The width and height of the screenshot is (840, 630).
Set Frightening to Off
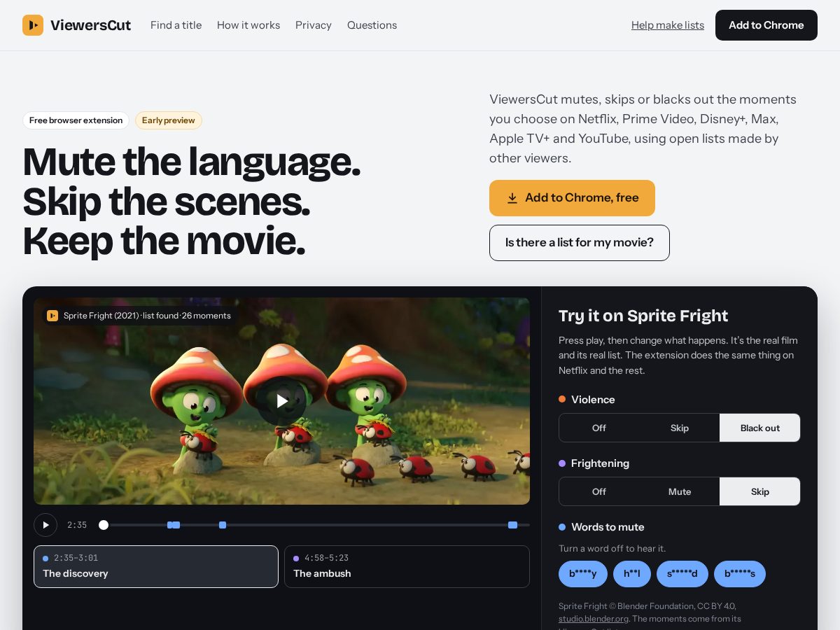(599, 491)
